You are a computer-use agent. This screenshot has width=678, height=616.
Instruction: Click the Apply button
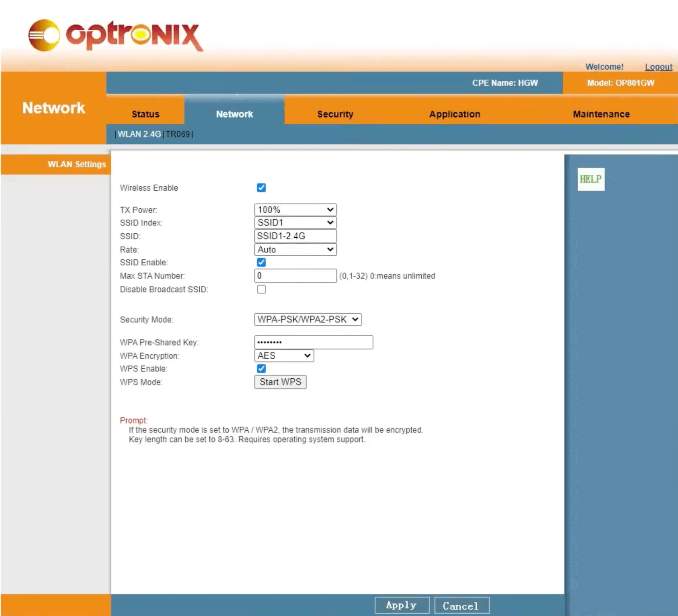(401, 606)
